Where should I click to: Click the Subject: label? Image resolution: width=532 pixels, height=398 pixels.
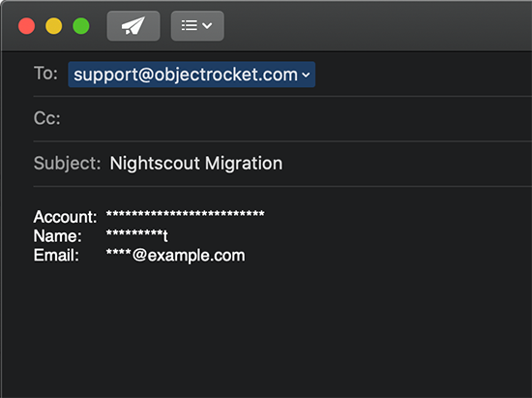[x=67, y=164]
